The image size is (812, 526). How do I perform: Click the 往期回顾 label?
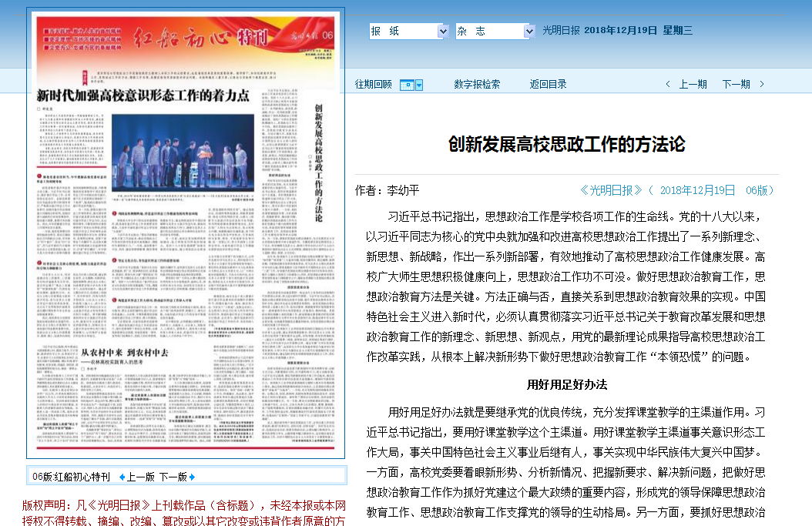tap(373, 85)
